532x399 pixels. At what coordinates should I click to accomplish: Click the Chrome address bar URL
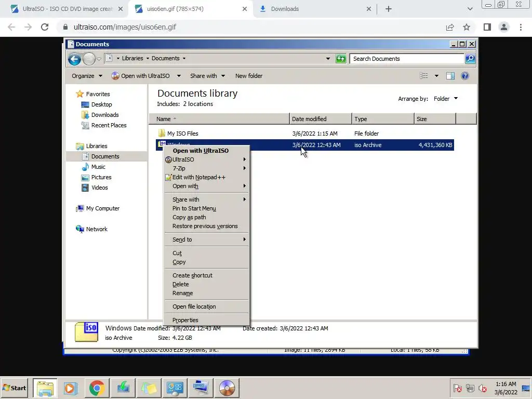(x=125, y=27)
